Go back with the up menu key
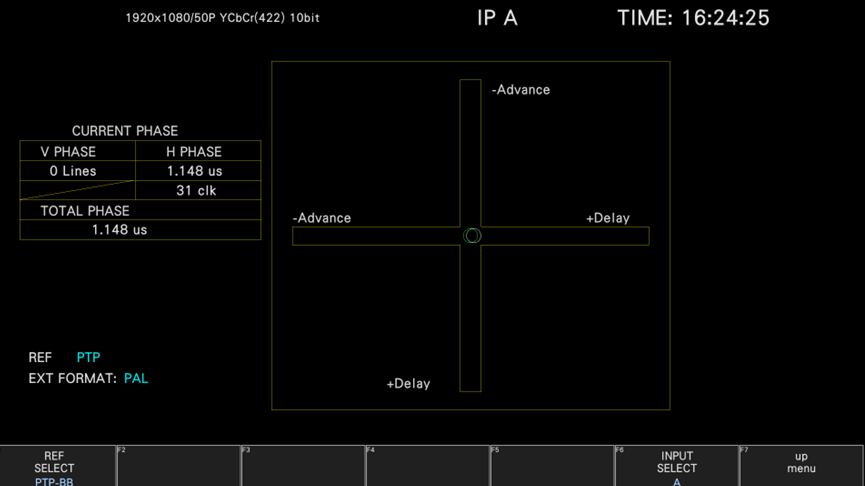 [x=801, y=465]
